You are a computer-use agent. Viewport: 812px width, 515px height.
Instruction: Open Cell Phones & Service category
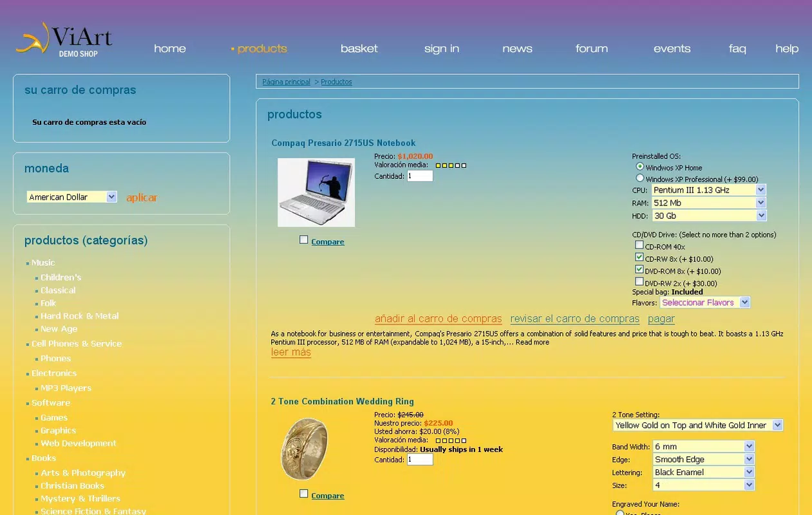pyautogui.click(x=77, y=344)
